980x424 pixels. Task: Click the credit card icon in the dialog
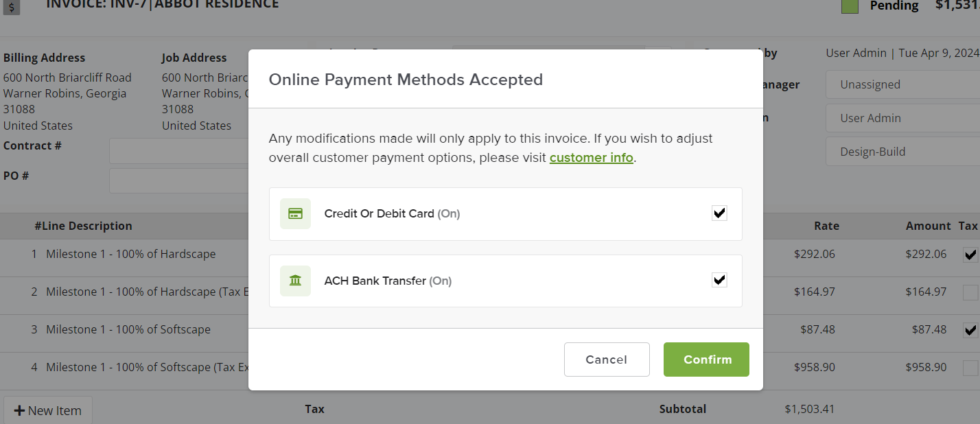click(295, 213)
